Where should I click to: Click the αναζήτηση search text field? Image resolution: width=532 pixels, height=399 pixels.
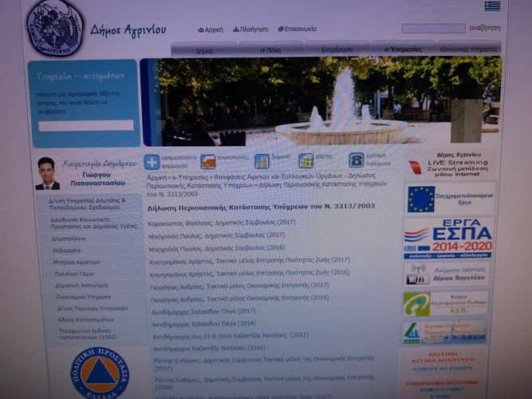(433, 29)
